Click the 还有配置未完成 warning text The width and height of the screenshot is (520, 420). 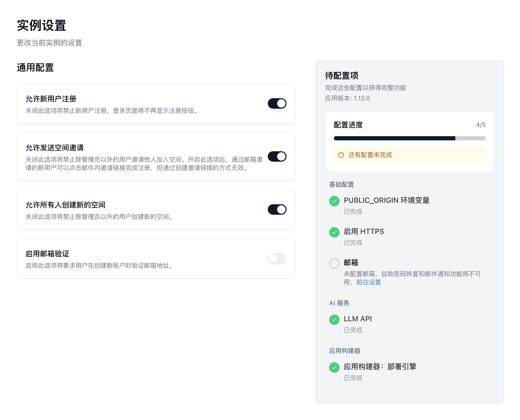[x=370, y=155]
